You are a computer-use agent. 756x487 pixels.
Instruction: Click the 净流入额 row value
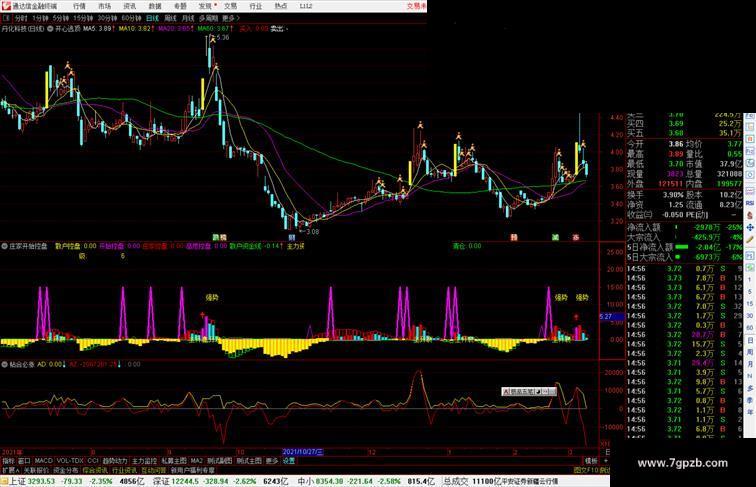[x=706, y=227]
